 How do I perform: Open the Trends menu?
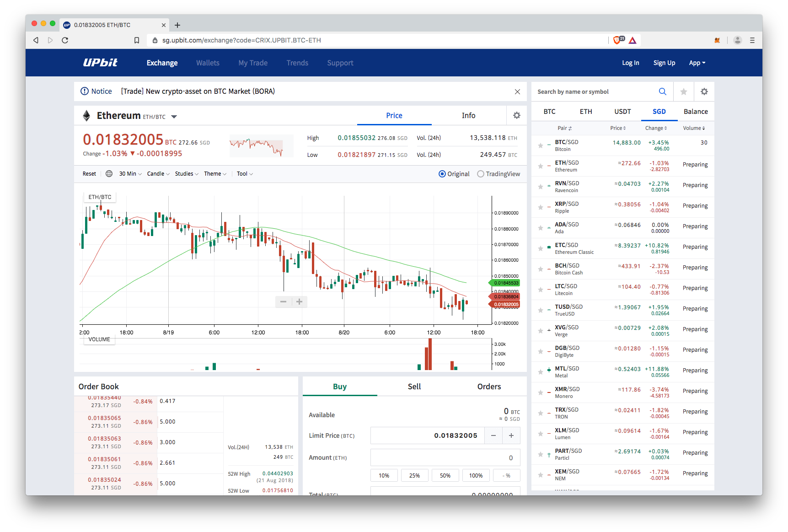click(297, 63)
